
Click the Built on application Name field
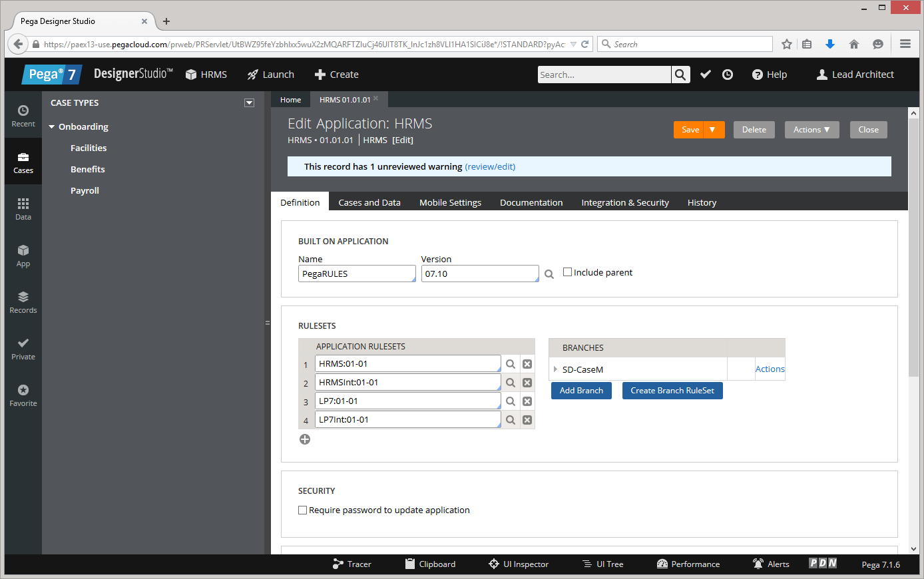point(357,274)
